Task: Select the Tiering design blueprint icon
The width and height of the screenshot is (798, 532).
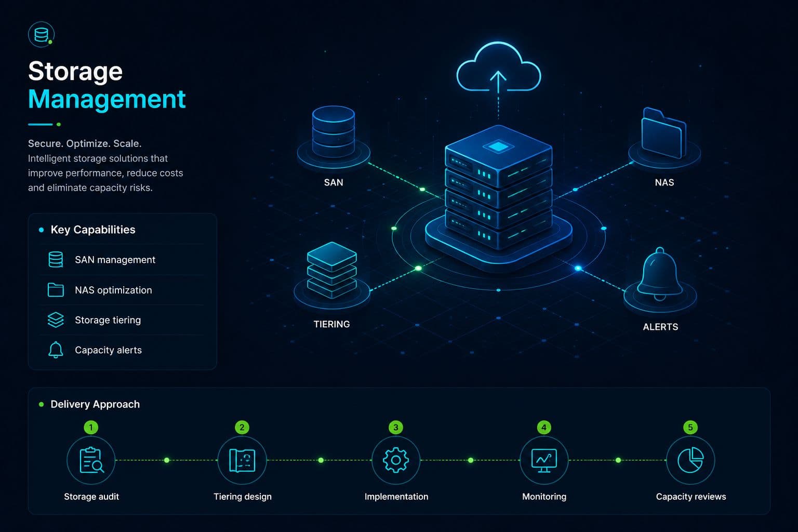Action: tap(242, 460)
